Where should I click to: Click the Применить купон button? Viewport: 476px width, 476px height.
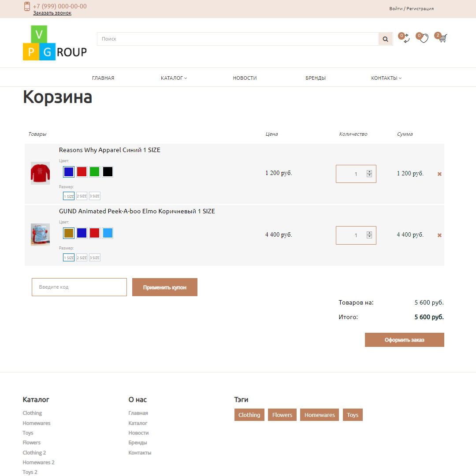(164, 287)
